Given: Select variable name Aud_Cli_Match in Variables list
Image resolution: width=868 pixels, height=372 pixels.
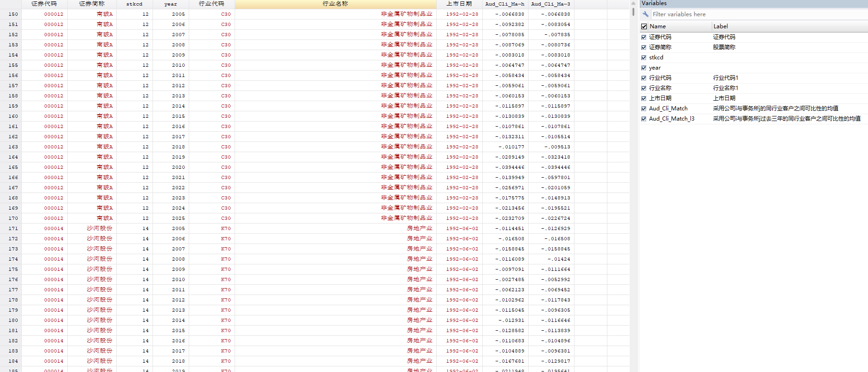Looking at the screenshot, I should coord(668,109).
